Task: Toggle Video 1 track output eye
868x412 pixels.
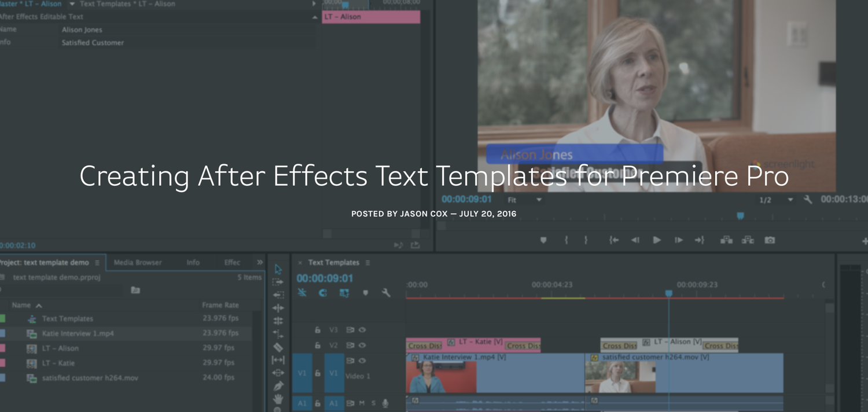Action: pos(362,360)
